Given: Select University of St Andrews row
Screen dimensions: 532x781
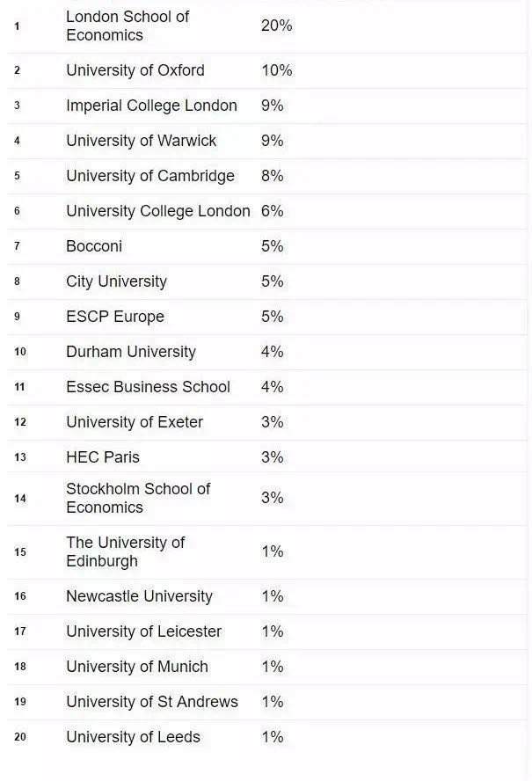Looking at the screenshot, I should click(267, 702).
